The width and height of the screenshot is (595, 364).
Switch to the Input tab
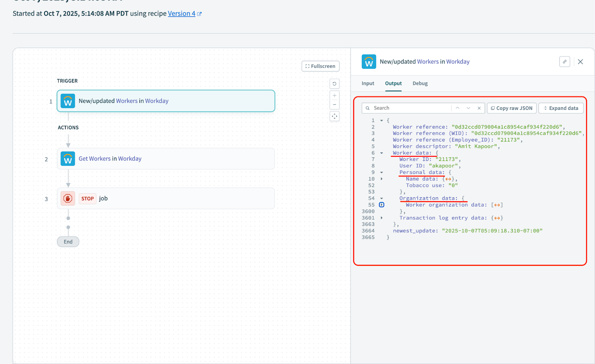368,84
